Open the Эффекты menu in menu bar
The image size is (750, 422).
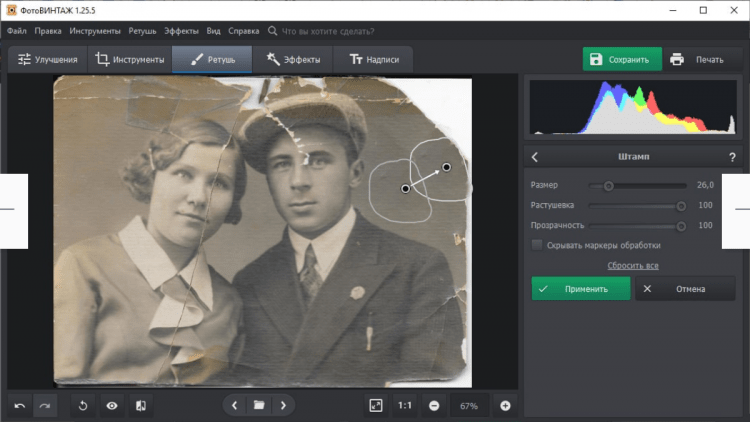pyautogui.click(x=181, y=31)
